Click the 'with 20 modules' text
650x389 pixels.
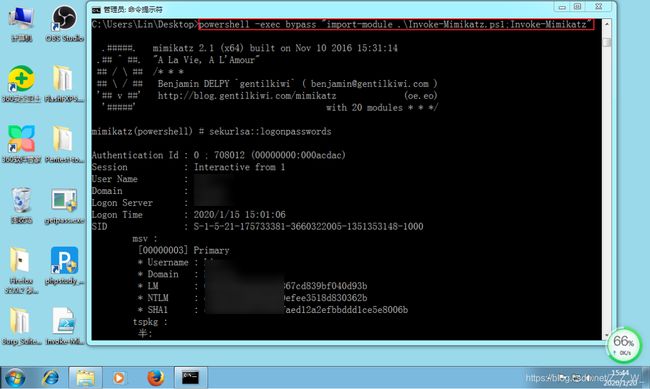[x=364, y=108]
